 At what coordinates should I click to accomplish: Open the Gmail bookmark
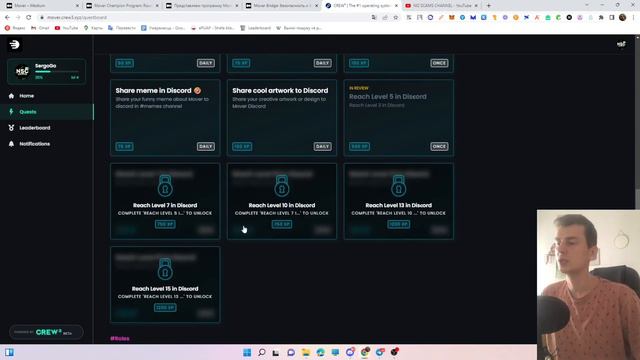[x=40, y=28]
